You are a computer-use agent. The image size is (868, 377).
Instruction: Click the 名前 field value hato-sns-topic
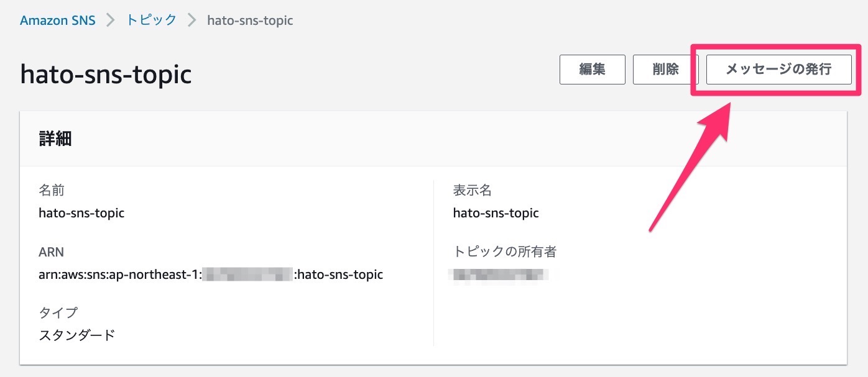(81, 213)
